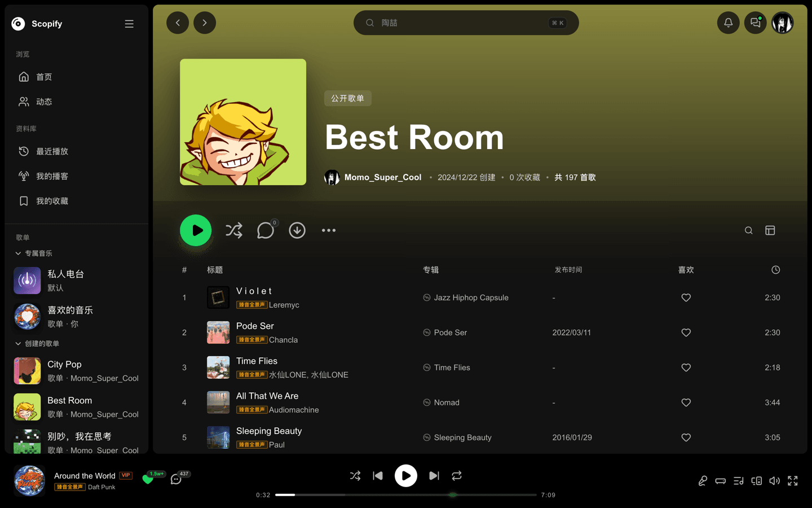
Task: Collapse the 专属音乐 section
Action: click(x=34, y=253)
